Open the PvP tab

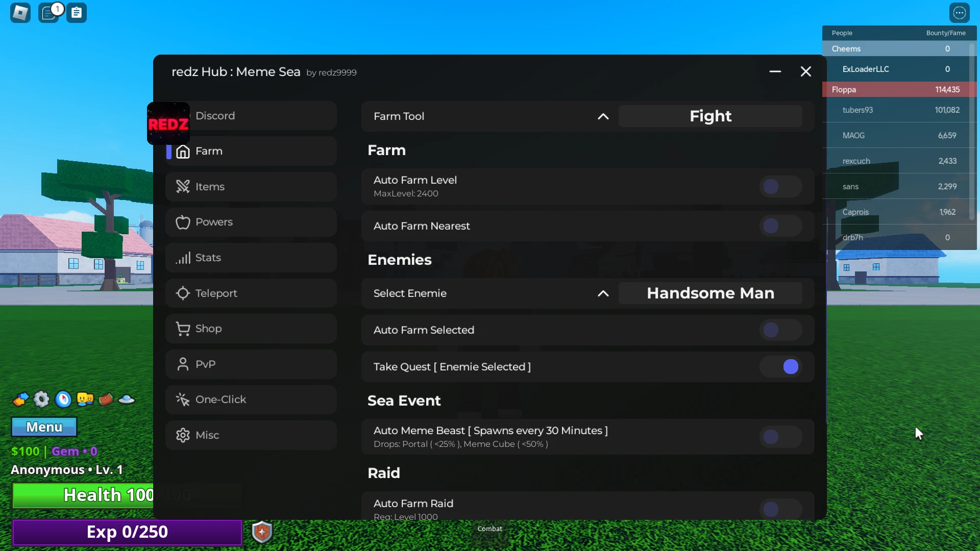pos(251,364)
